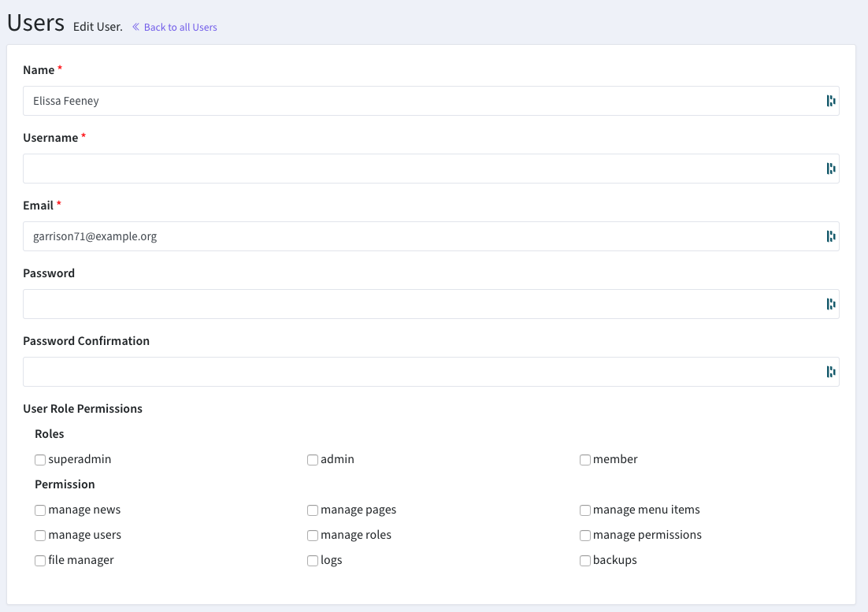Click password manager icon in Name field
Image resolution: width=868 pixels, height=612 pixels.
830,101
